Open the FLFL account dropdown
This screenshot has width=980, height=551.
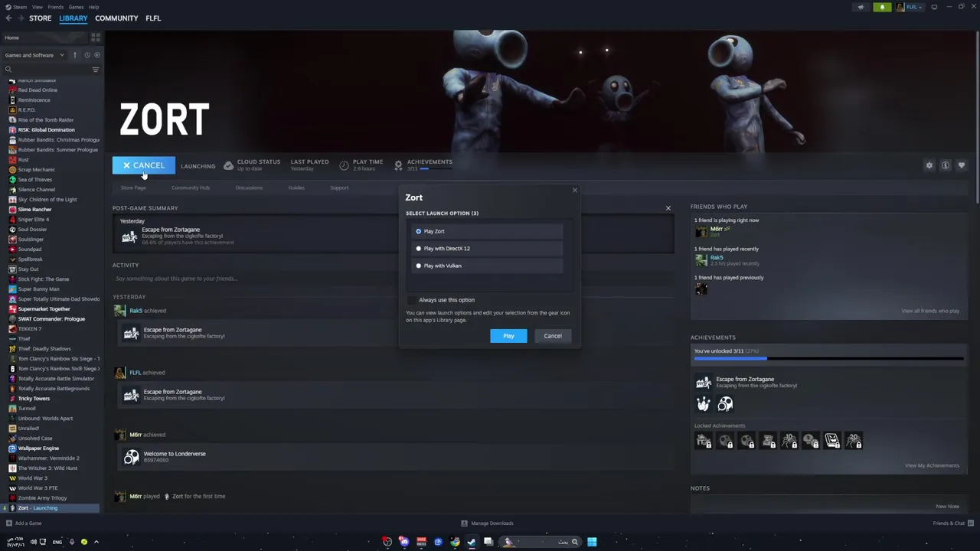tap(911, 7)
